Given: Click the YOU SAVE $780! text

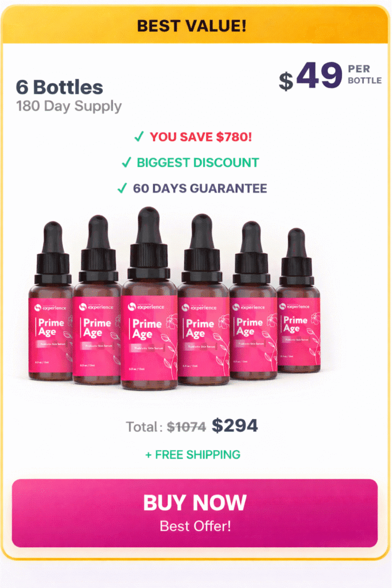Looking at the screenshot, I should (201, 137).
